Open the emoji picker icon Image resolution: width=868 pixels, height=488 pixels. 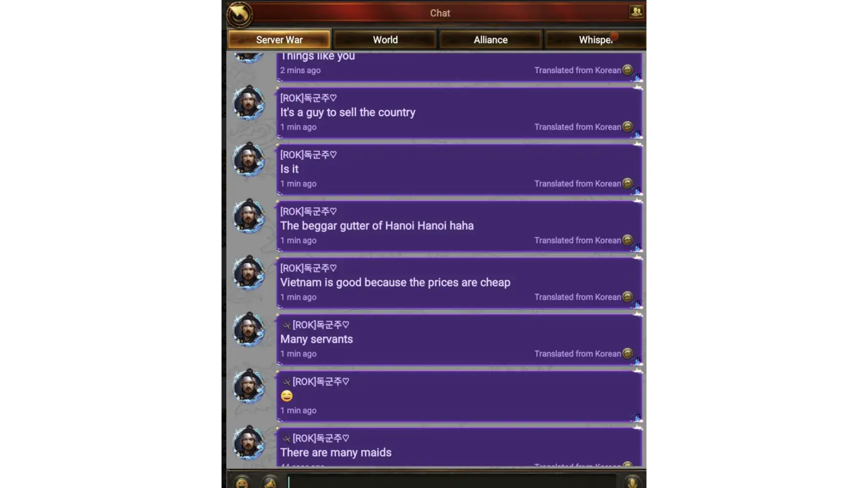click(x=242, y=483)
